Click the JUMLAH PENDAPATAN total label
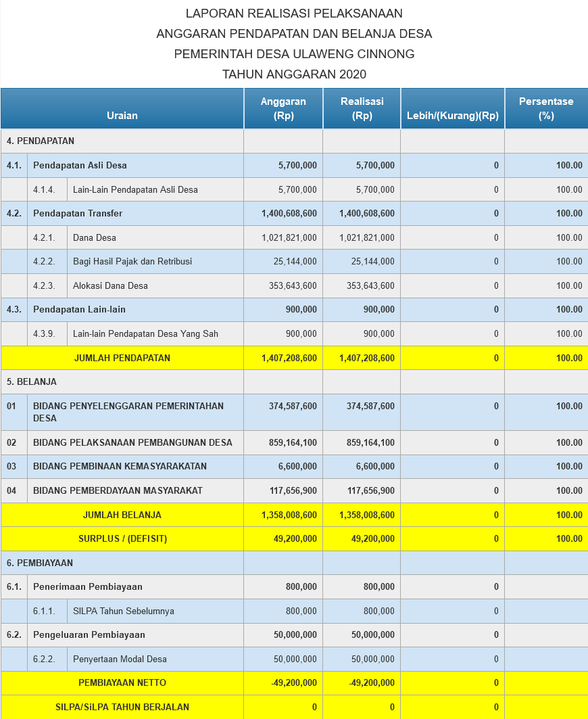 tap(122, 358)
